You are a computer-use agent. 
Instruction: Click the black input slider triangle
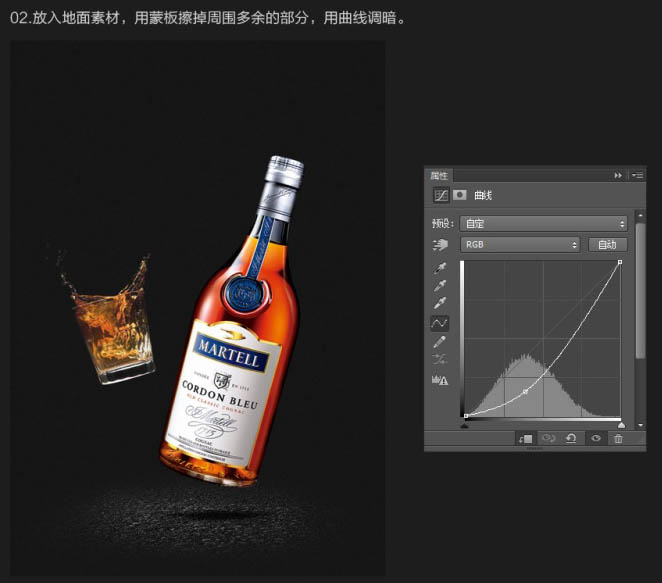tap(464, 426)
